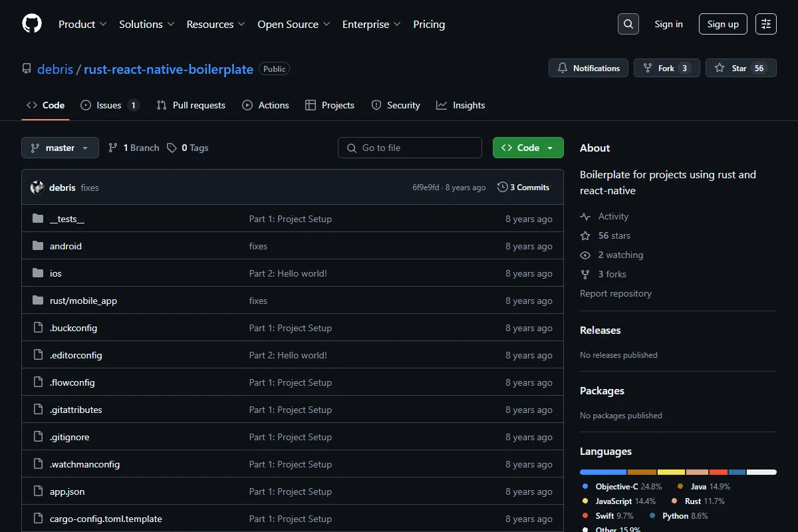Open the android folder icon
This screenshot has width=798, height=532.
pyautogui.click(x=38, y=246)
